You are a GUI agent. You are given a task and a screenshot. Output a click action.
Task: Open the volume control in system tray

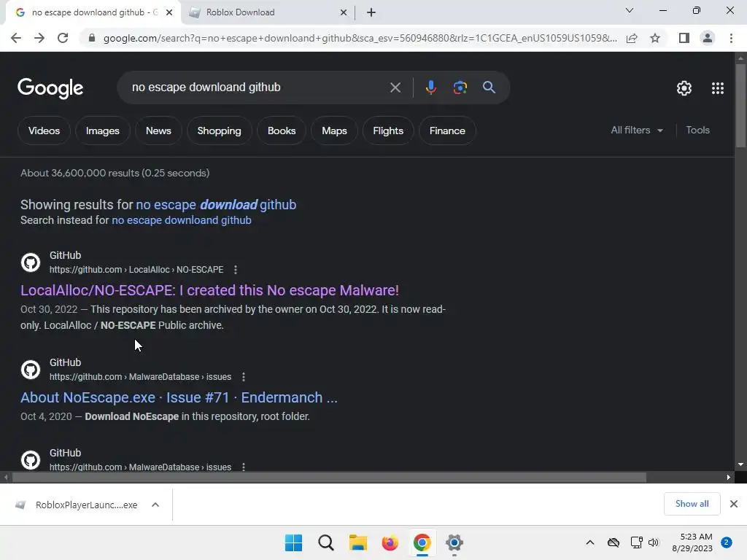tap(654, 542)
